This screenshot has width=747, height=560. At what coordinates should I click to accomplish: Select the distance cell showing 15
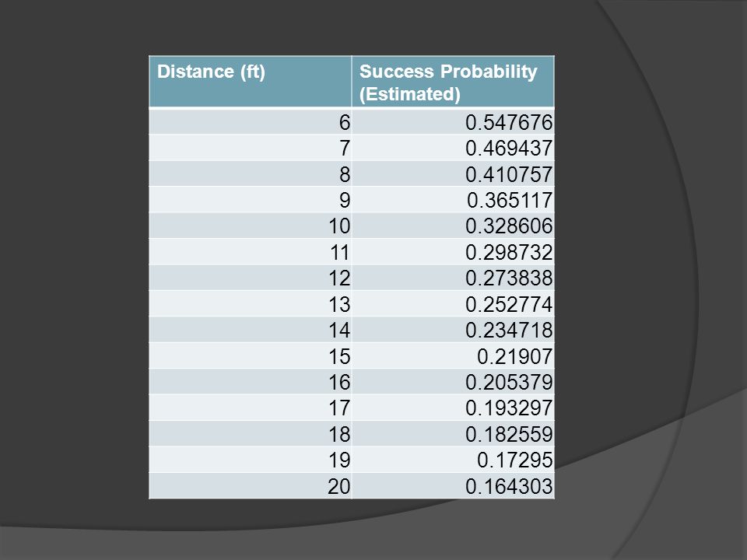pos(251,355)
